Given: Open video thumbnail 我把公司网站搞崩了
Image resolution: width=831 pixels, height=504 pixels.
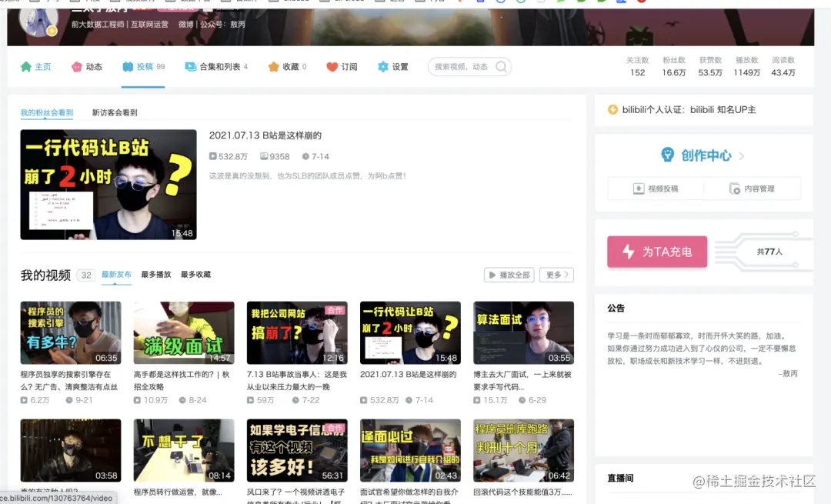Looking at the screenshot, I should (x=297, y=333).
